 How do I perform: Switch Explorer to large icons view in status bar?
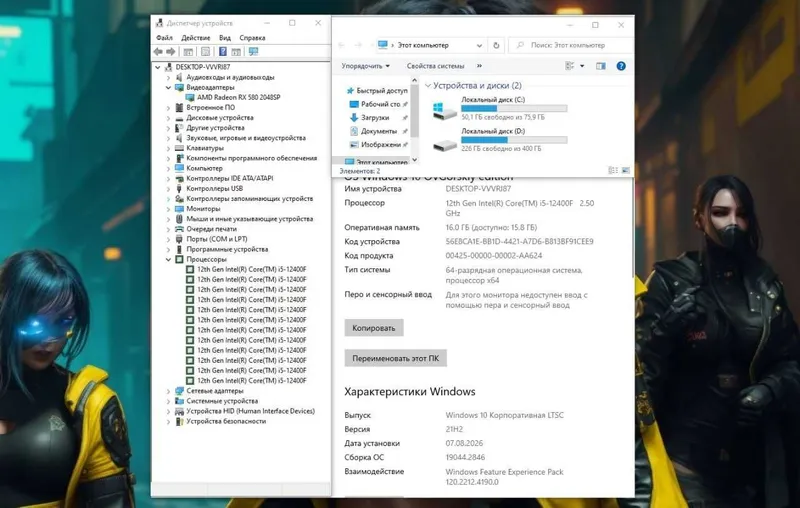pyautogui.click(x=626, y=170)
